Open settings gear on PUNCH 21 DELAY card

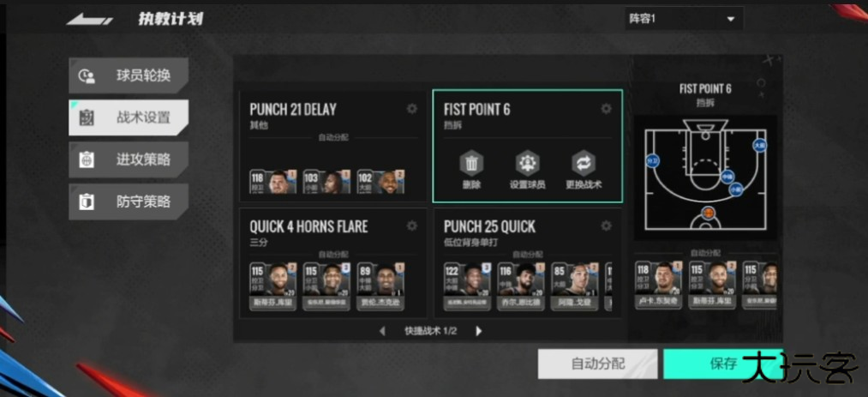tap(412, 109)
